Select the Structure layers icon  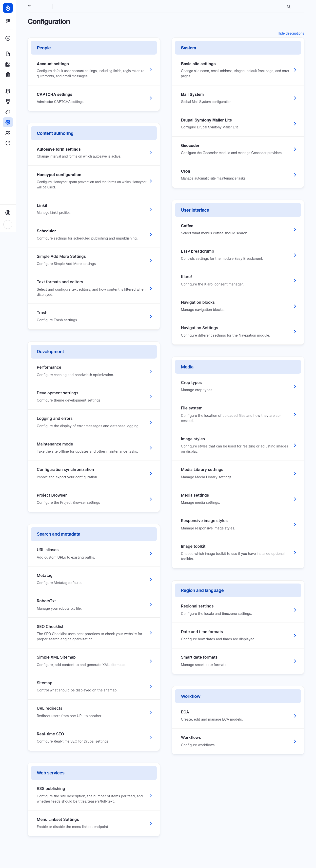point(8,91)
